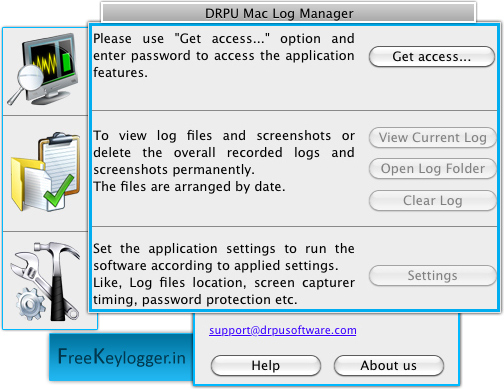This screenshot has width=504, height=389.
Task: Open the Settings button
Action: point(432,276)
